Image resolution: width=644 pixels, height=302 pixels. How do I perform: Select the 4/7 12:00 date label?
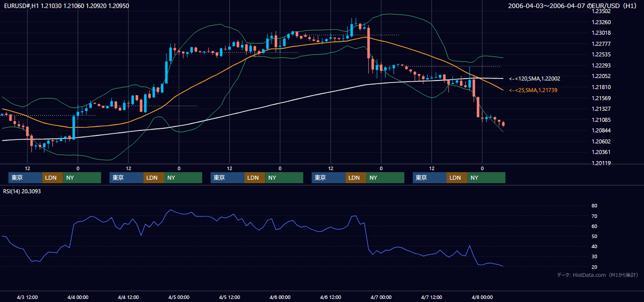pyautogui.click(x=431, y=297)
